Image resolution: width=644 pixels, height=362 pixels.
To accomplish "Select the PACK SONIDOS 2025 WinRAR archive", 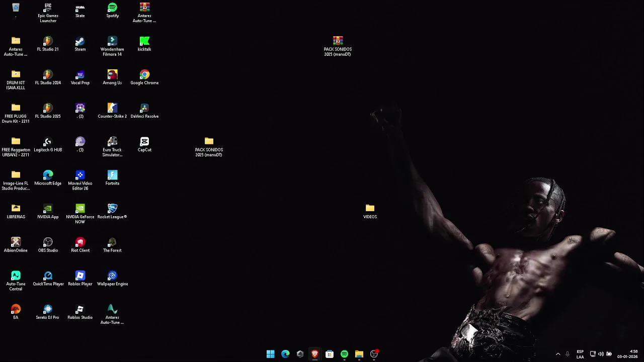I will click(x=338, y=46).
